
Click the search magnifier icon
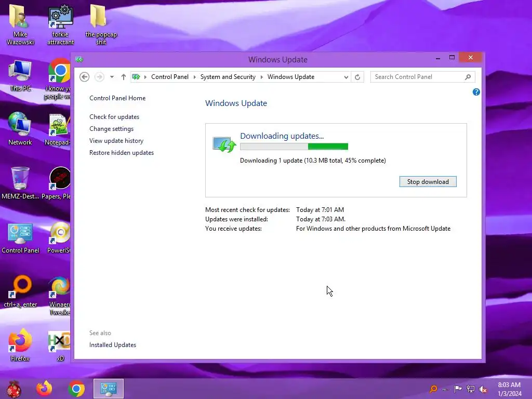[x=468, y=77]
